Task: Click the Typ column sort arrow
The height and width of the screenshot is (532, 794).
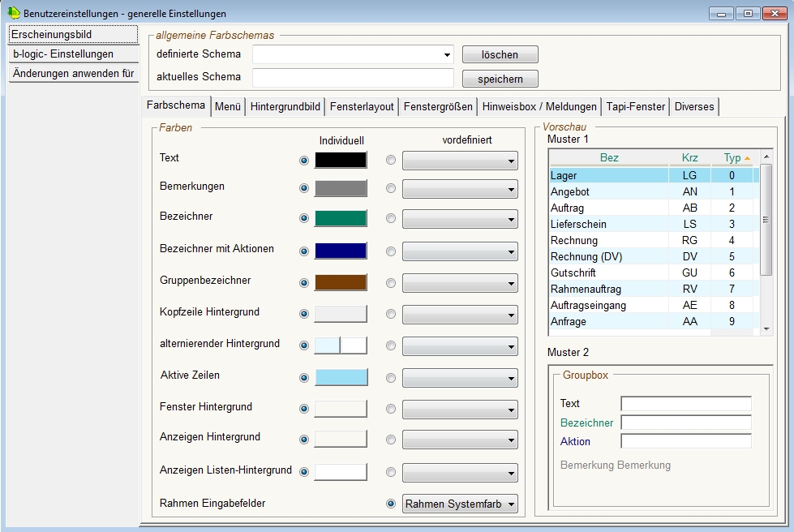Action: pyautogui.click(x=747, y=158)
